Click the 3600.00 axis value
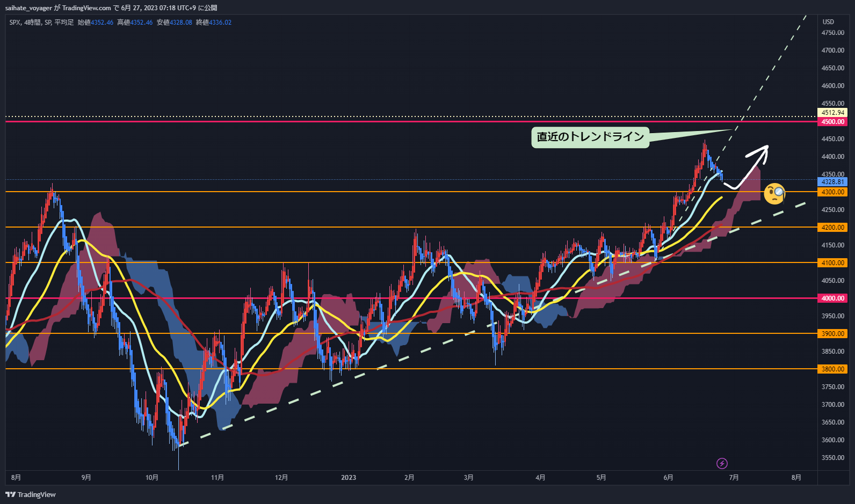 point(833,440)
